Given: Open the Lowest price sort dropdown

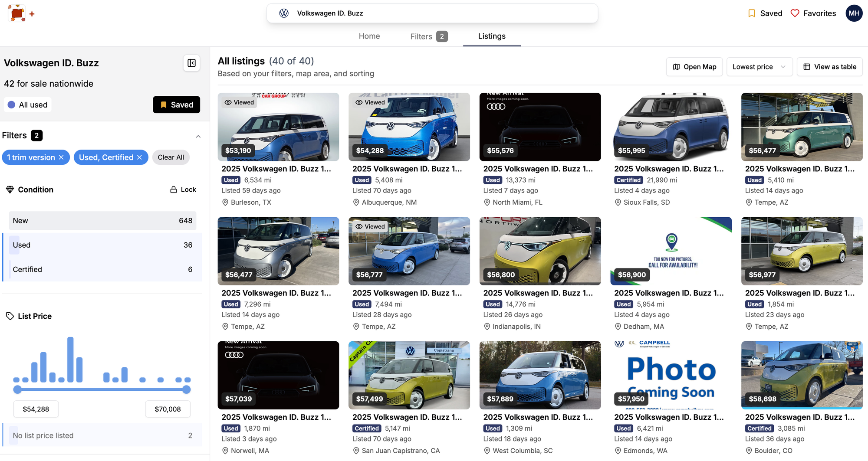Looking at the screenshot, I should tap(759, 67).
